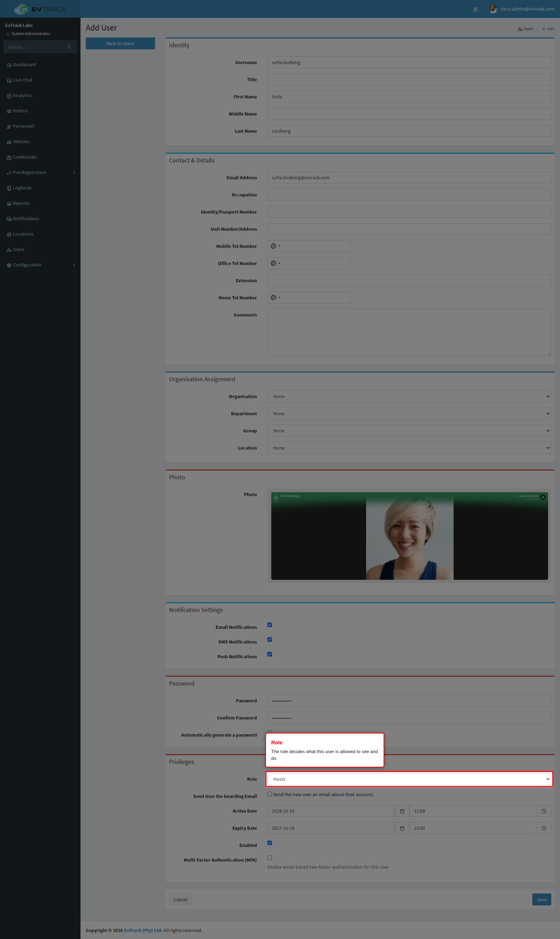Viewport: 560px width, 939px height.
Task: Enable Multi-Factor Authentication checkbox
Action: 270,858
